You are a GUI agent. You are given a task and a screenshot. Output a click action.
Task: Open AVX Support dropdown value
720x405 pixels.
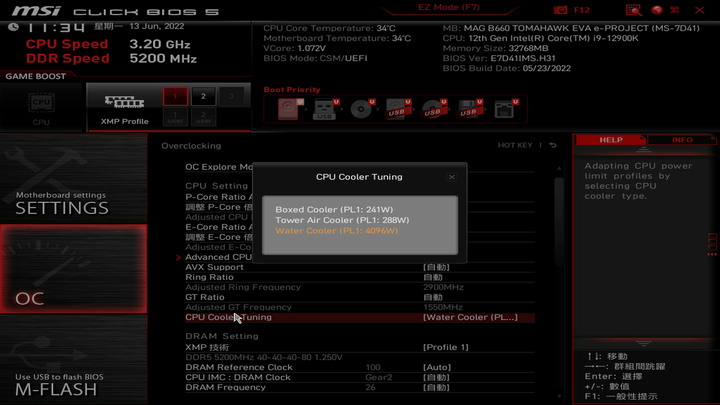pyautogui.click(x=436, y=267)
